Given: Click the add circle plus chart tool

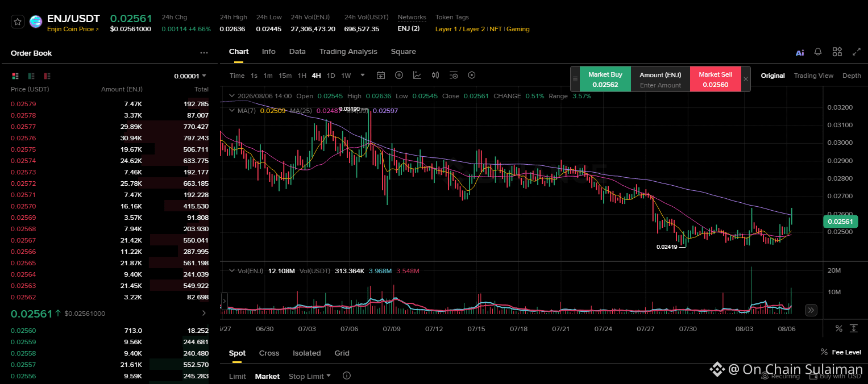Looking at the screenshot, I should [x=399, y=75].
